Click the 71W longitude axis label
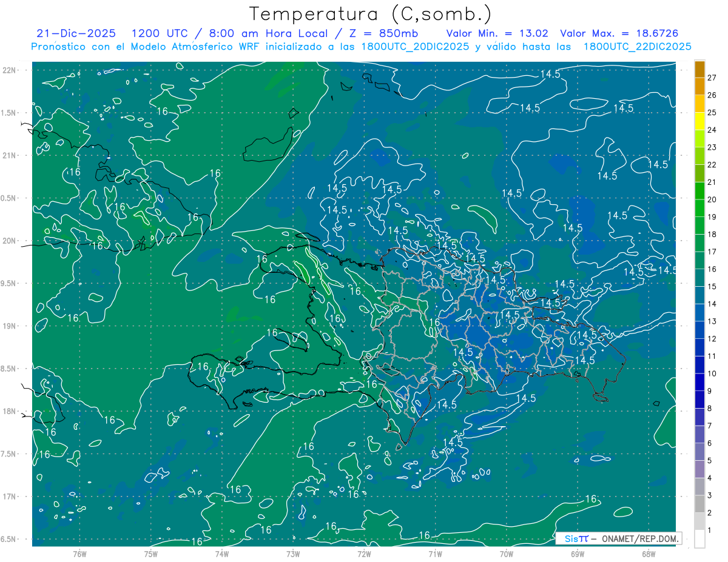 (435, 554)
